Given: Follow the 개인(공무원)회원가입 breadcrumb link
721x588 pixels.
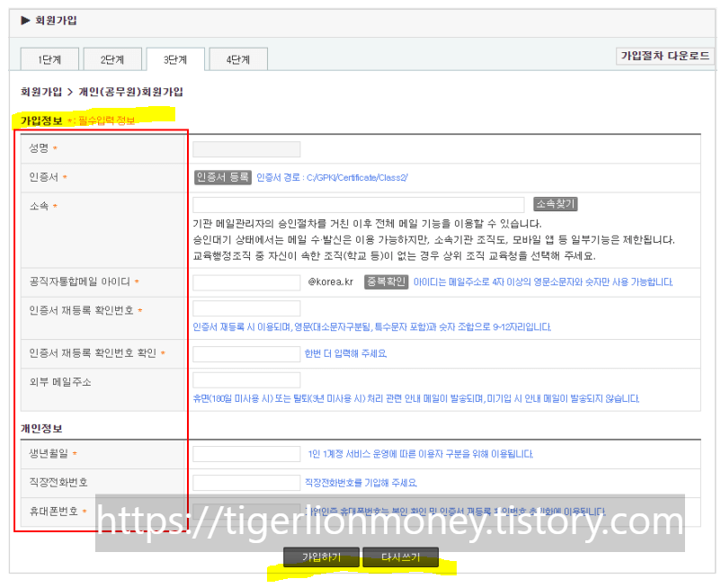Looking at the screenshot, I should coord(133,92).
